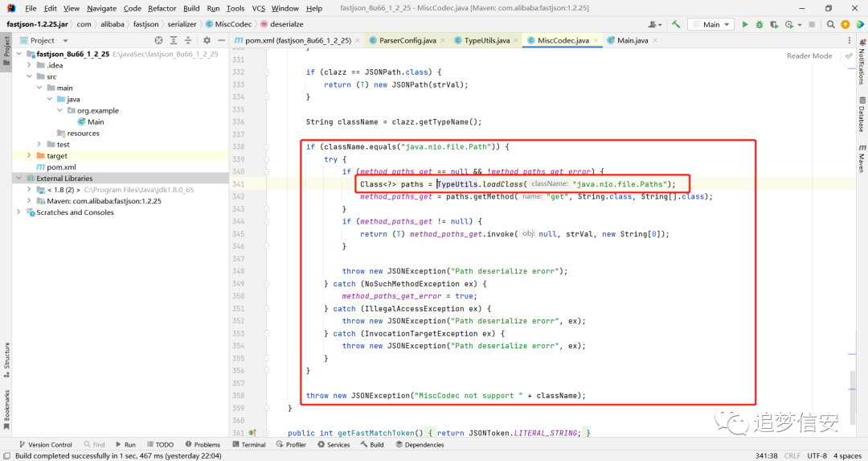Open the Maven tool window on right sidebar
Image resolution: width=868 pixels, height=461 pixels.
862,159
